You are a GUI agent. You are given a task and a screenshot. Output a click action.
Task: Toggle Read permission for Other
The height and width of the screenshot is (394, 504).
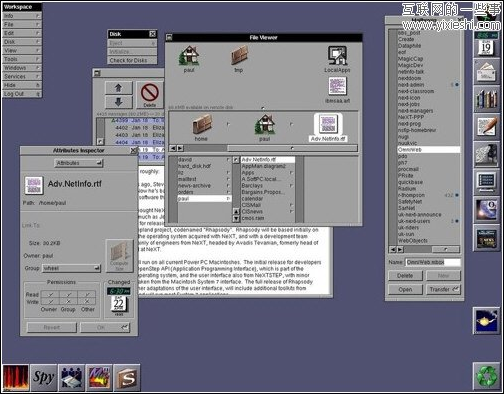pyautogui.click(x=87, y=294)
